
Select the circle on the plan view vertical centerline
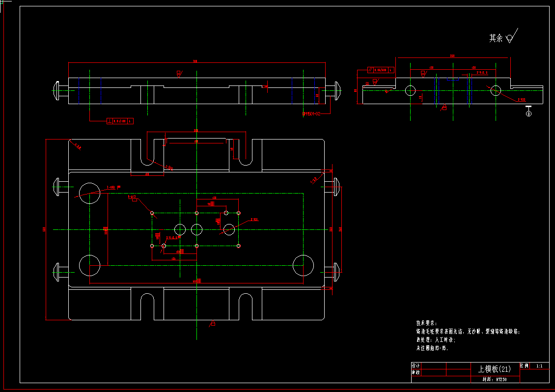click(197, 229)
